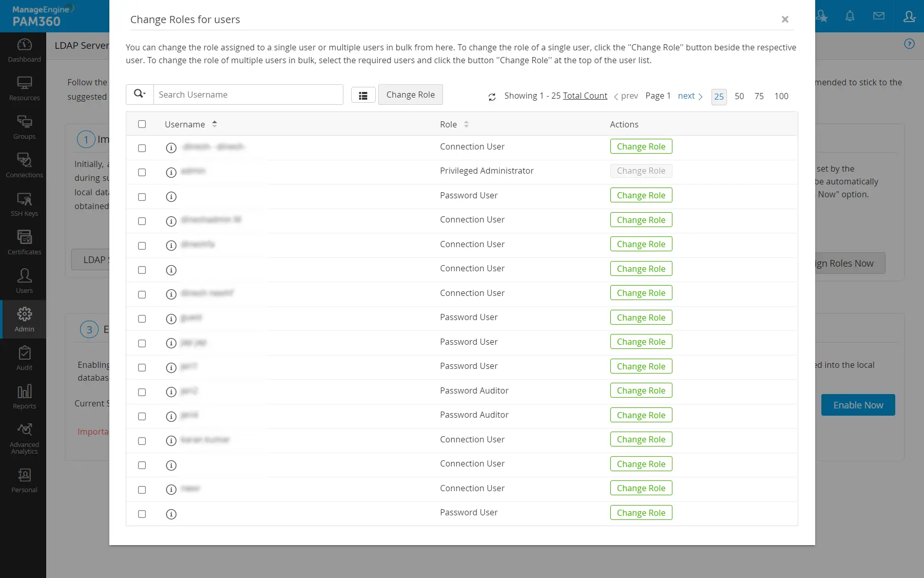924x578 pixels.
Task: Open the Resources section in the sidebar
Action: (24, 88)
